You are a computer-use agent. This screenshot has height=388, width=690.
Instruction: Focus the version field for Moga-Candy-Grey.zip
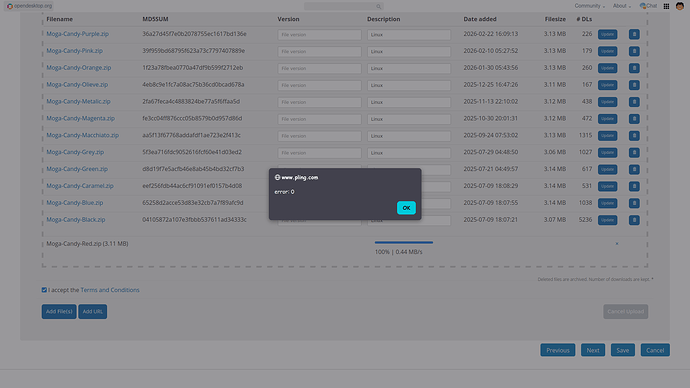[x=319, y=153]
